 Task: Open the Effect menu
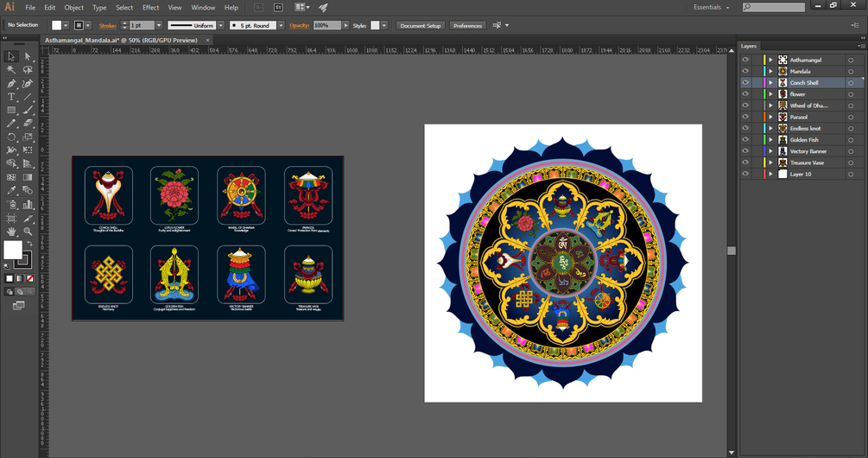click(x=150, y=7)
